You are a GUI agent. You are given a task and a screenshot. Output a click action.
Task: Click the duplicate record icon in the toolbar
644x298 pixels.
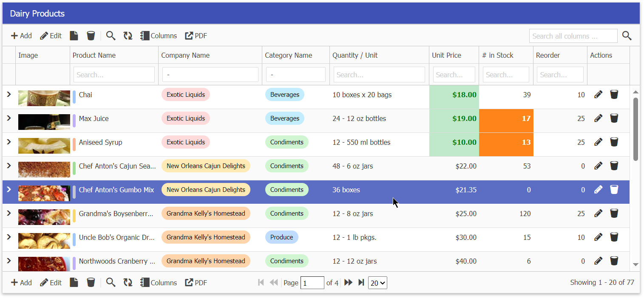point(74,36)
